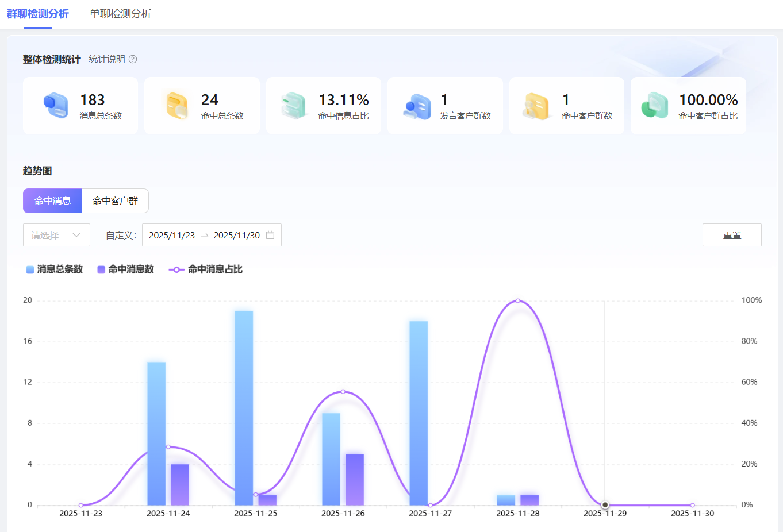
Task: Switch trend chart to 命中客户群
Action: pos(115,201)
